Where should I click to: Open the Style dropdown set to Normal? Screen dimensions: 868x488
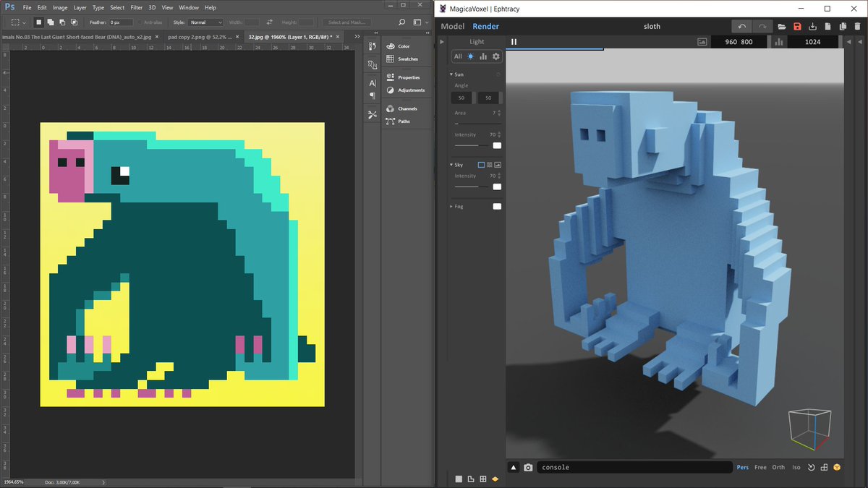(205, 22)
